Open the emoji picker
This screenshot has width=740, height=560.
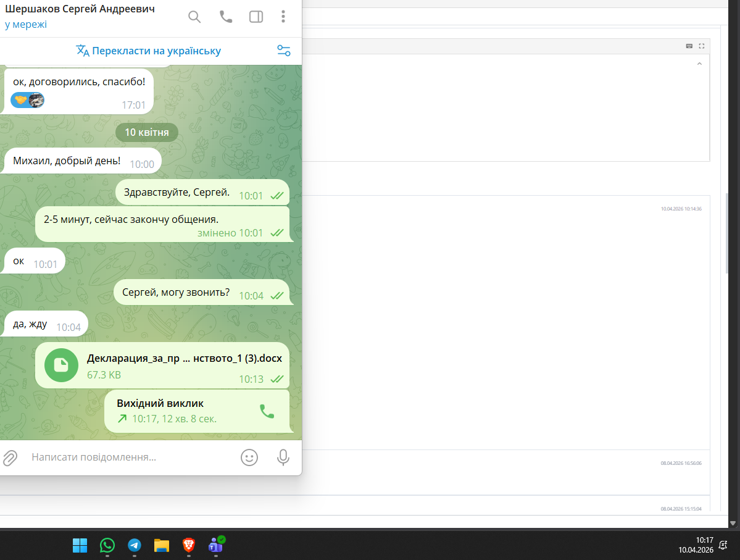pyautogui.click(x=249, y=458)
